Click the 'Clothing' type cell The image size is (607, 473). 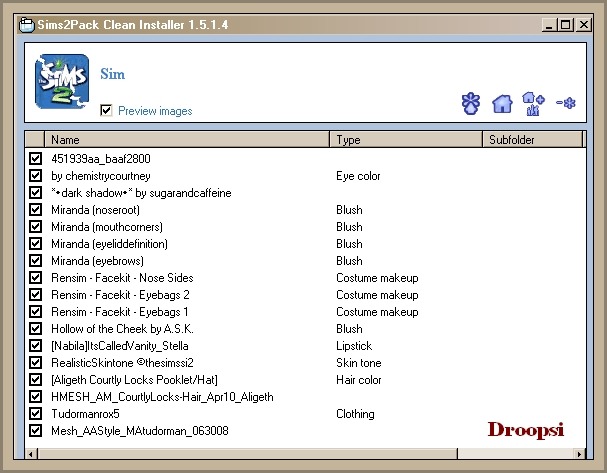click(355, 414)
